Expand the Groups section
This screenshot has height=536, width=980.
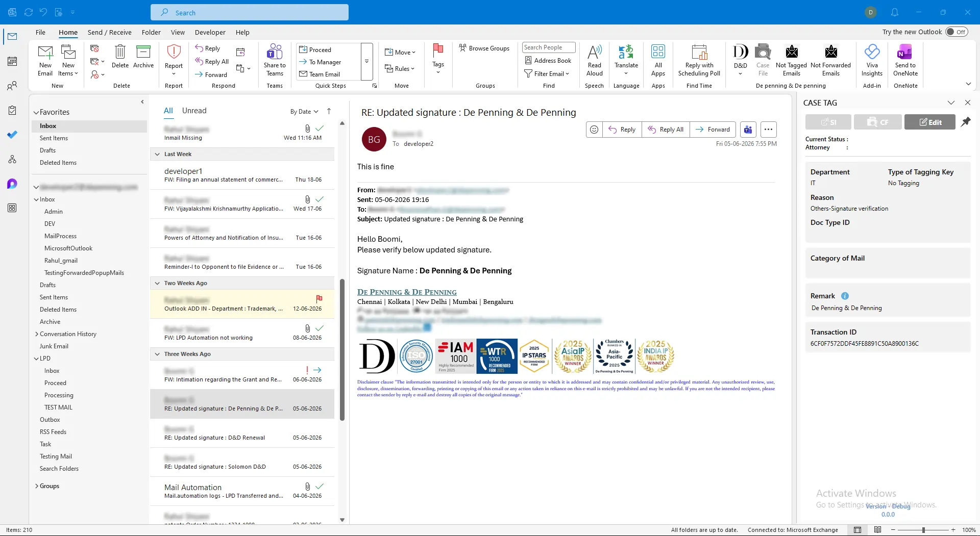point(37,486)
